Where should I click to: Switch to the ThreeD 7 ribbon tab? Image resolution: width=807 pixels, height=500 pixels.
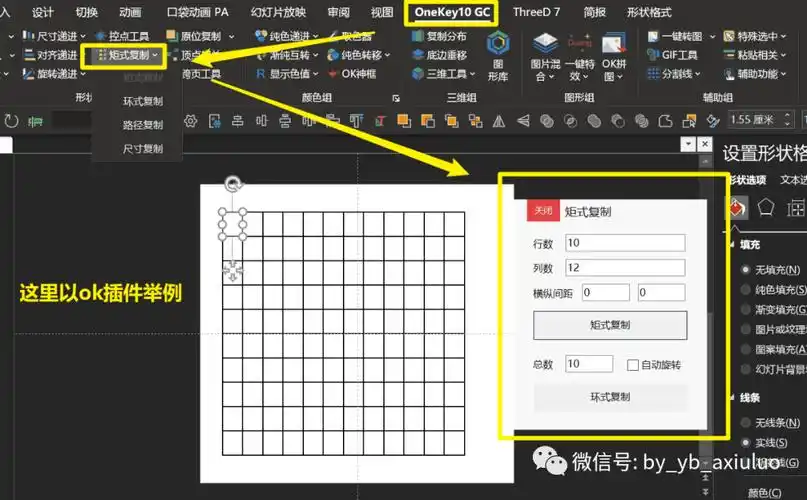pyautogui.click(x=536, y=12)
